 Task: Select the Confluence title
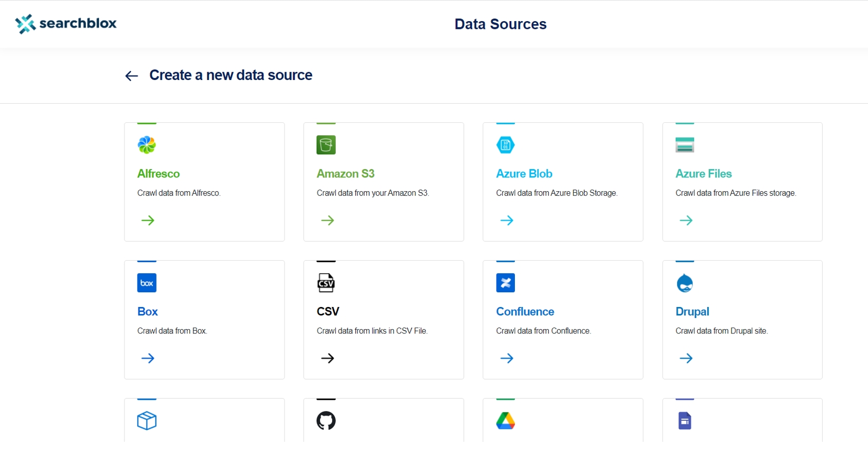525,312
